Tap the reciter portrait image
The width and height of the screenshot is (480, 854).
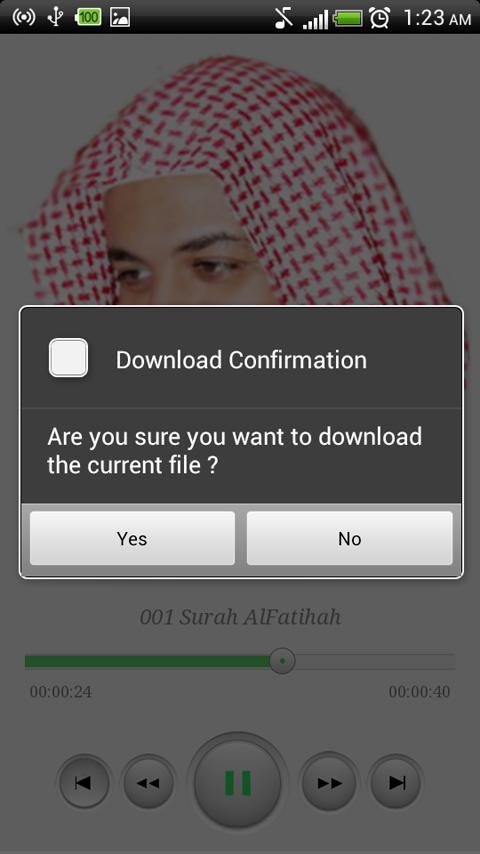240,180
